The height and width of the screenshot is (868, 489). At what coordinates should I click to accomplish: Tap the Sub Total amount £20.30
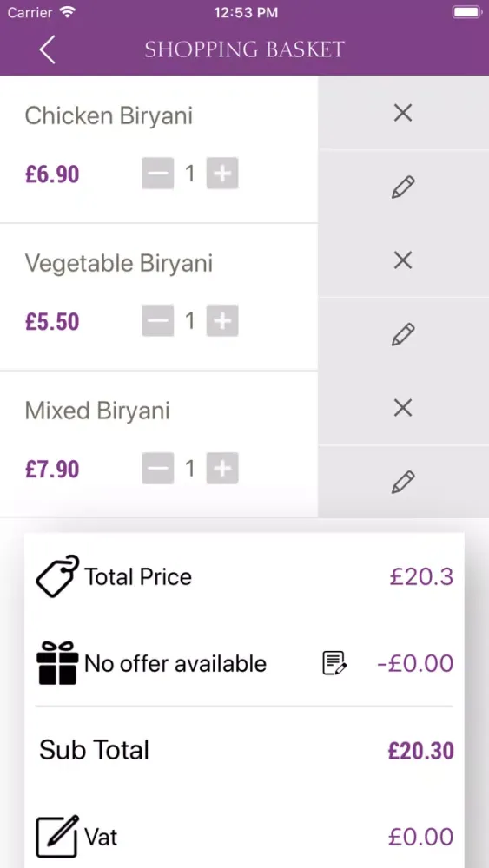[421, 751]
